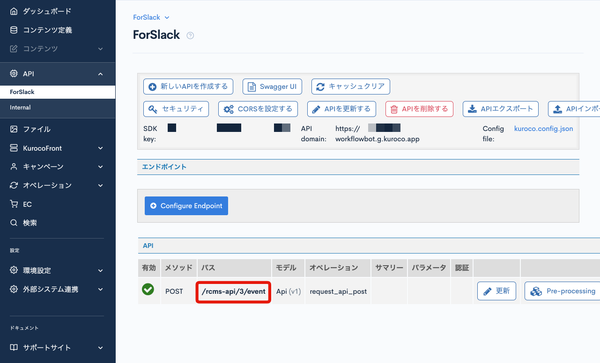Viewport: 600px width, 363px height.
Task: Open the ファイル sidebar item
Action: pos(37,129)
